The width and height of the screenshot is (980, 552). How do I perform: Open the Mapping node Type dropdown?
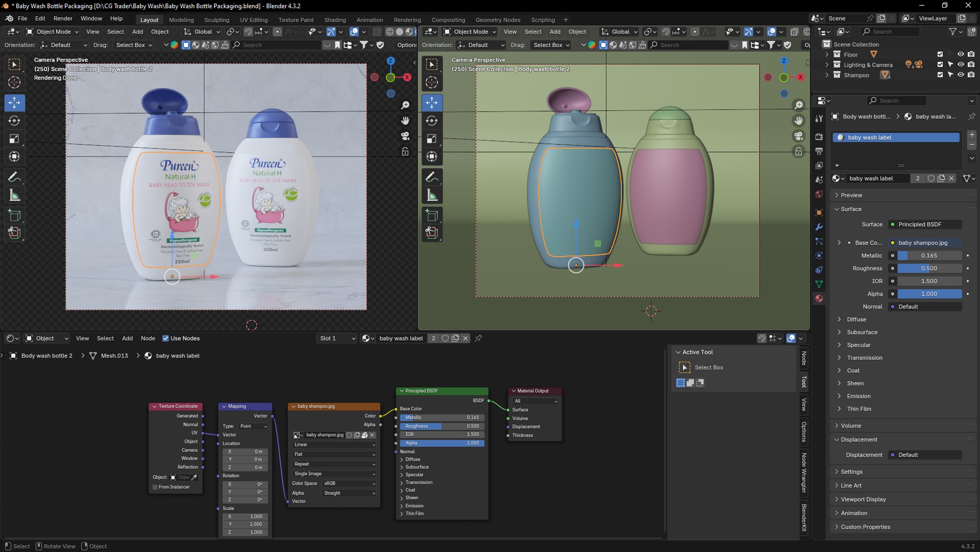(x=253, y=426)
